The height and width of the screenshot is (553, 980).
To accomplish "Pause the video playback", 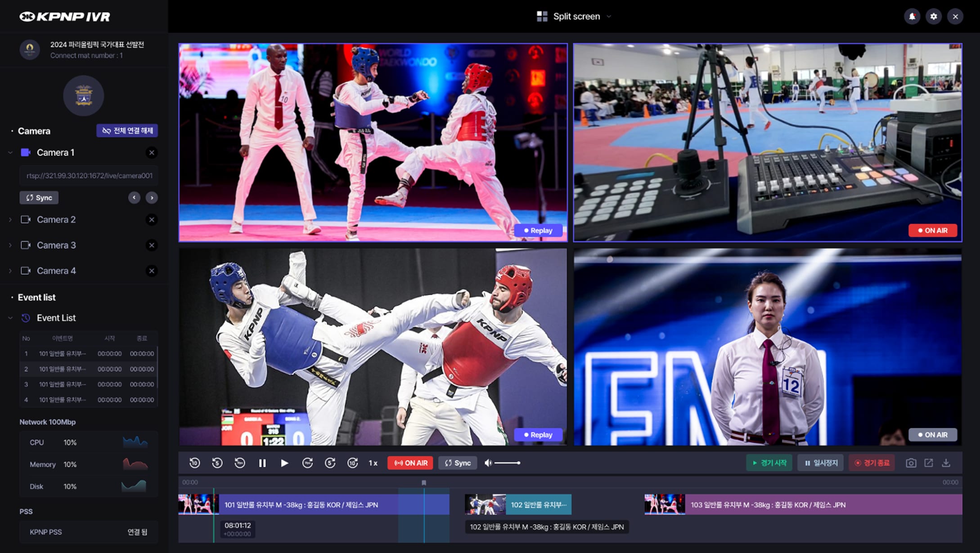I will (262, 463).
